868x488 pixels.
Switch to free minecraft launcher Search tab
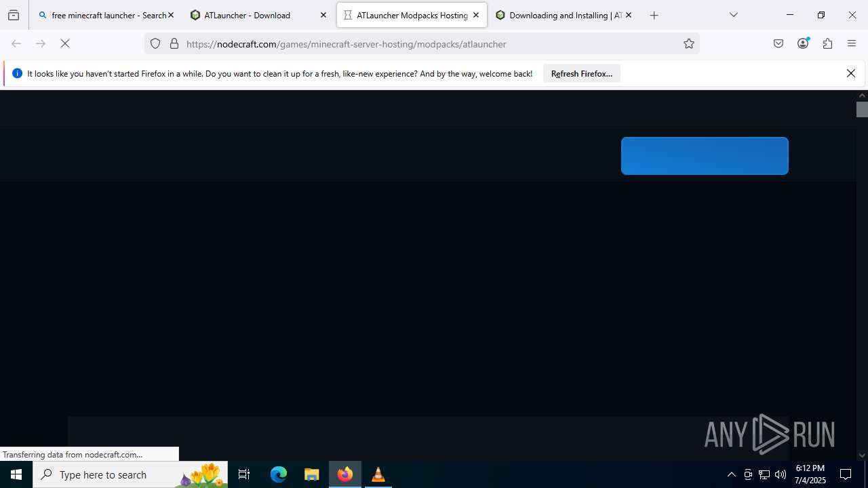click(x=105, y=15)
